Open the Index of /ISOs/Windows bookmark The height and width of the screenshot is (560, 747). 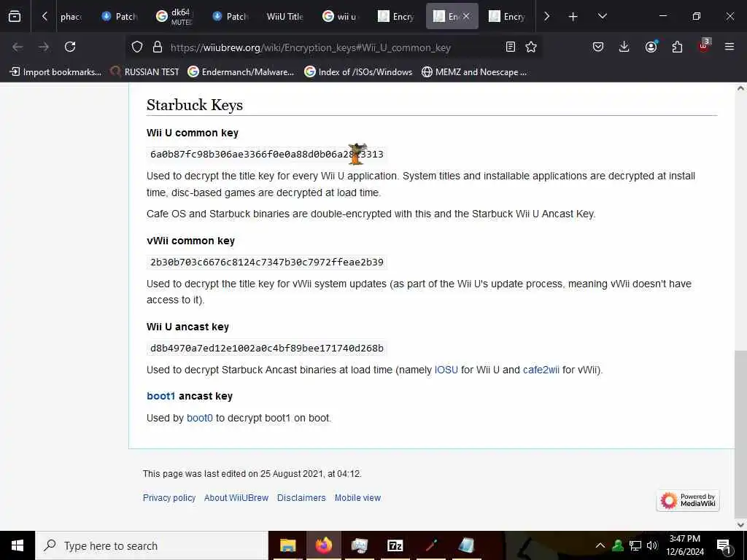[x=358, y=72]
